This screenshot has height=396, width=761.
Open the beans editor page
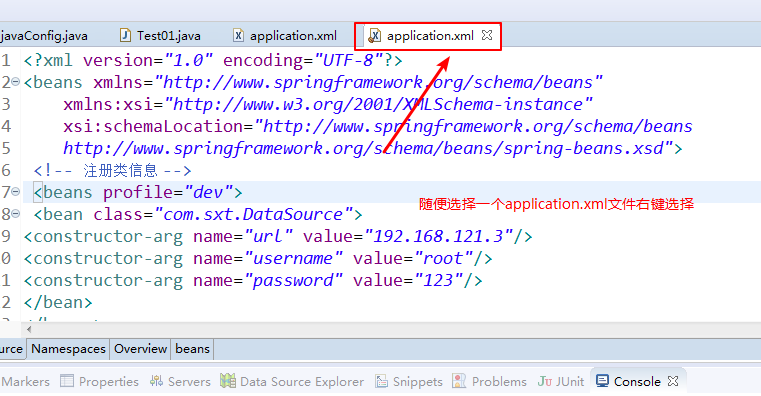coord(193,349)
